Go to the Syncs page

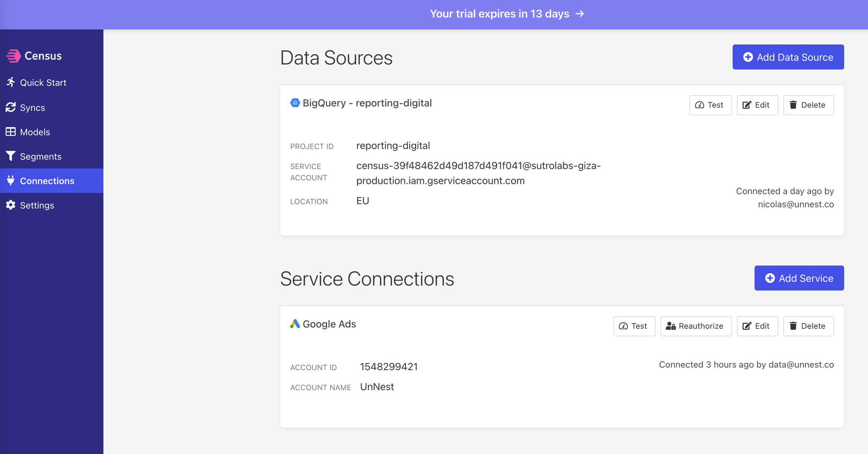click(x=52, y=108)
